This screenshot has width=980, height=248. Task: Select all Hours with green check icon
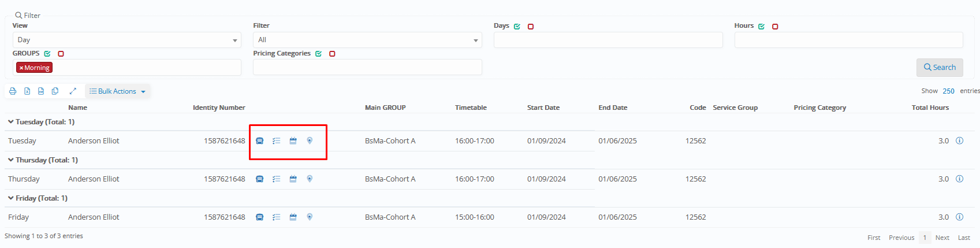click(x=761, y=27)
